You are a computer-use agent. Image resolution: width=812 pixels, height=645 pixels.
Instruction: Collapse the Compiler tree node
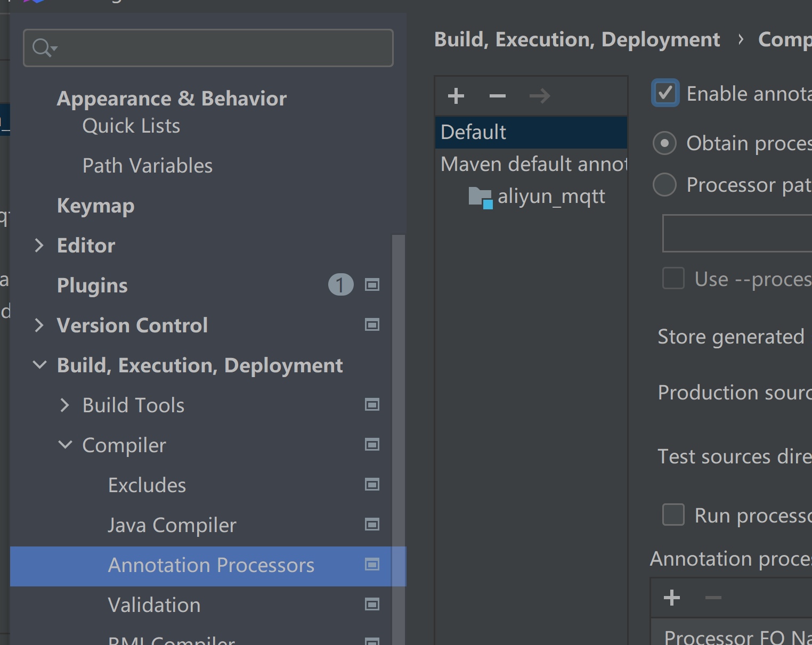click(65, 445)
